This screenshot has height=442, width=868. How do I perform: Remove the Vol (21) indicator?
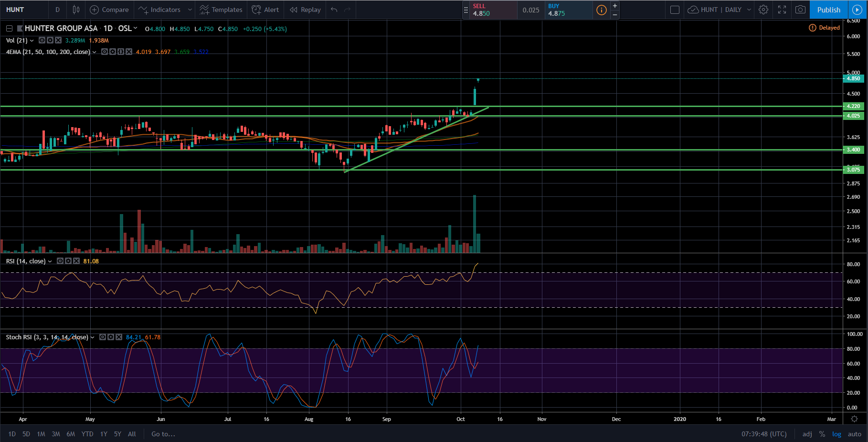pyautogui.click(x=58, y=41)
